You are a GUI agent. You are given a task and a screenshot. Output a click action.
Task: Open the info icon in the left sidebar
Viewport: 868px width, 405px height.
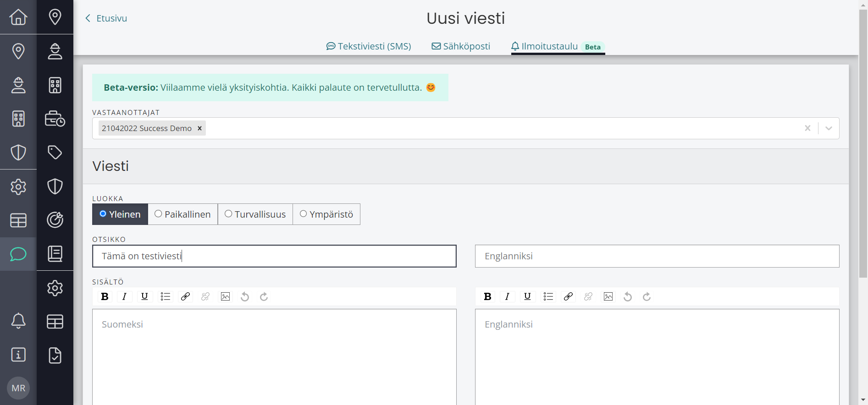18,355
